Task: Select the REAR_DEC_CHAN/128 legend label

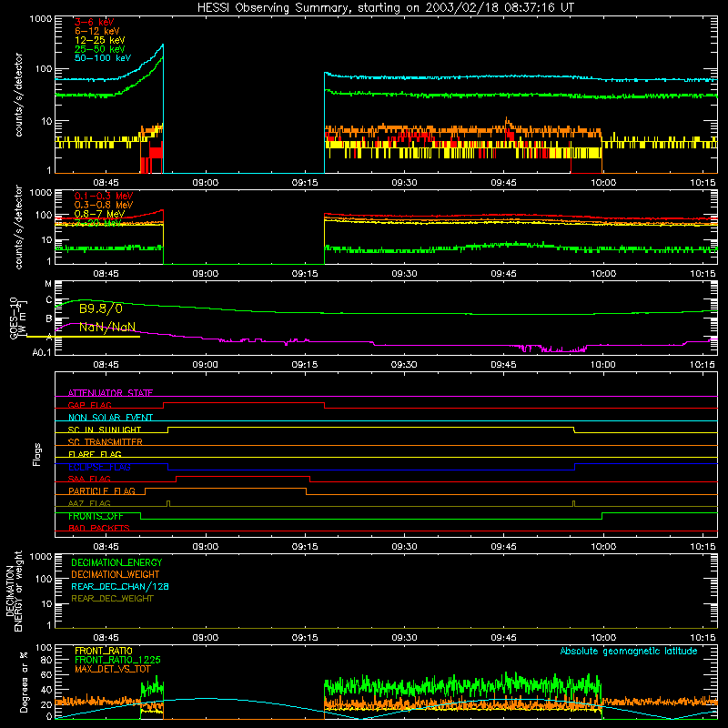Action: (120, 586)
